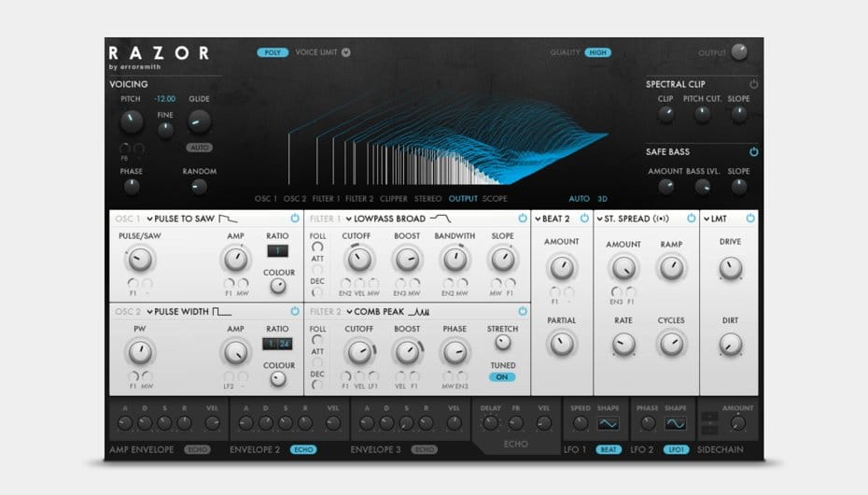868x495 pixels.
Task: Click the OUTPUT volume knob
Action: (739, 52)
